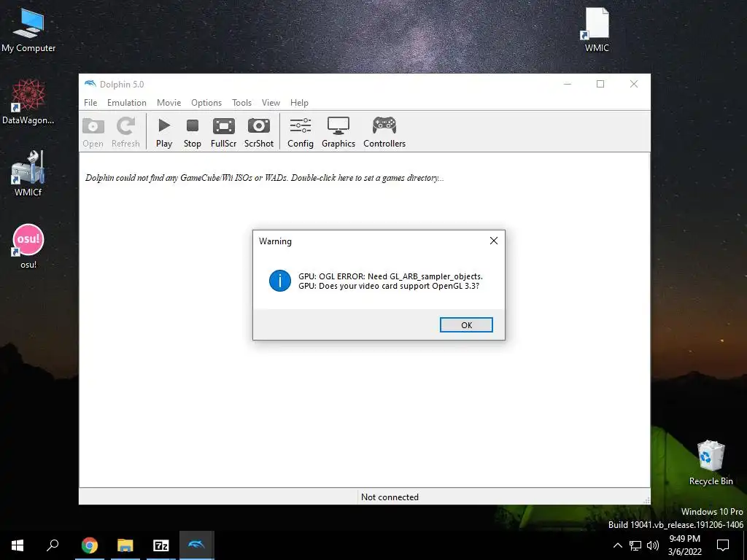
Task: Select the osu! desktop shortcut
Action: (x=28, y=246)
